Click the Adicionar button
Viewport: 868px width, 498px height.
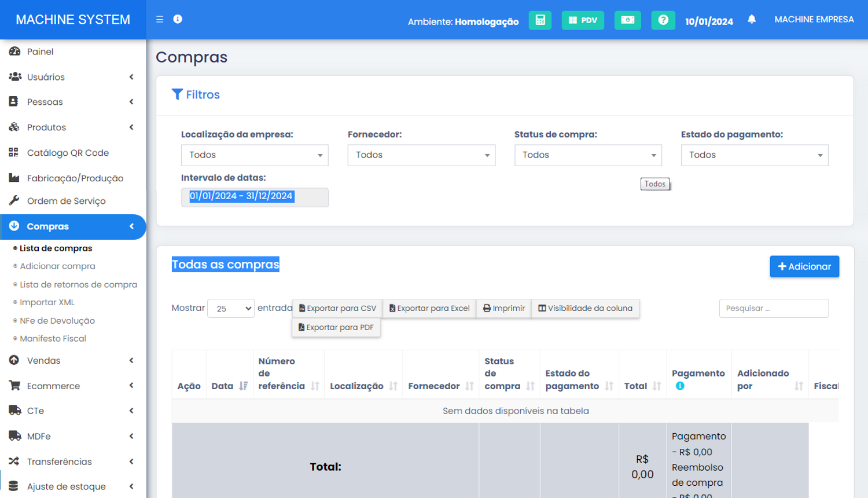point(804,266)
